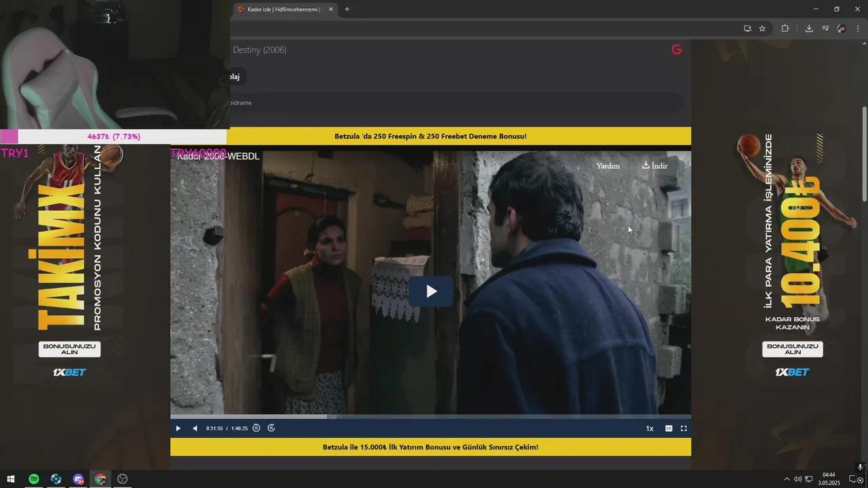Open a new browser tab
Viewport: 868px width, 488px height.
point(347,9)
